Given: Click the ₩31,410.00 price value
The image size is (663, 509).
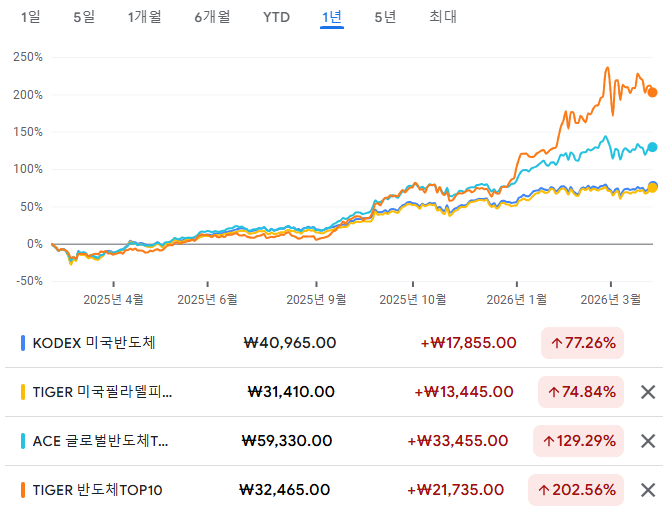Looking at the screenshot, I should [x=291, y=392].
